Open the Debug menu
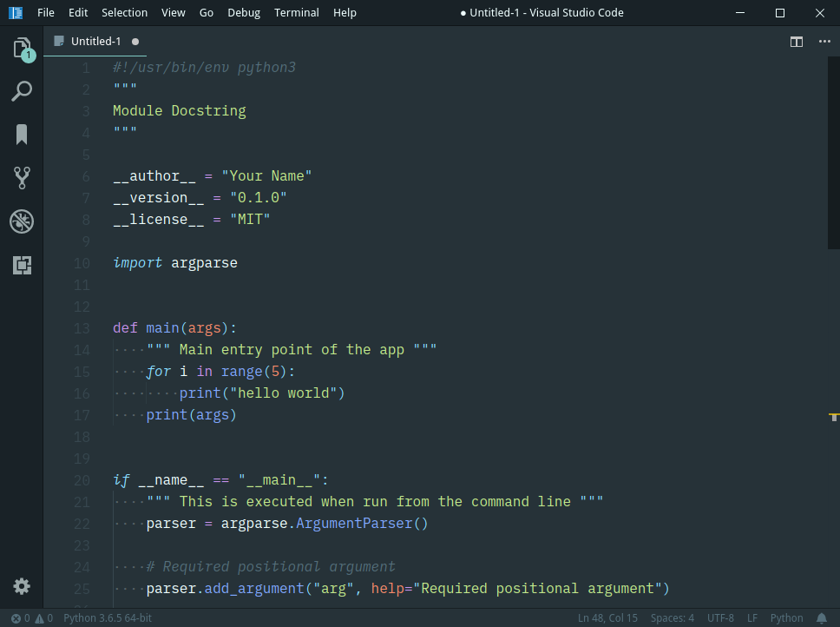The width and height of the screenshot is (840, 627). (x=243, y=12)
